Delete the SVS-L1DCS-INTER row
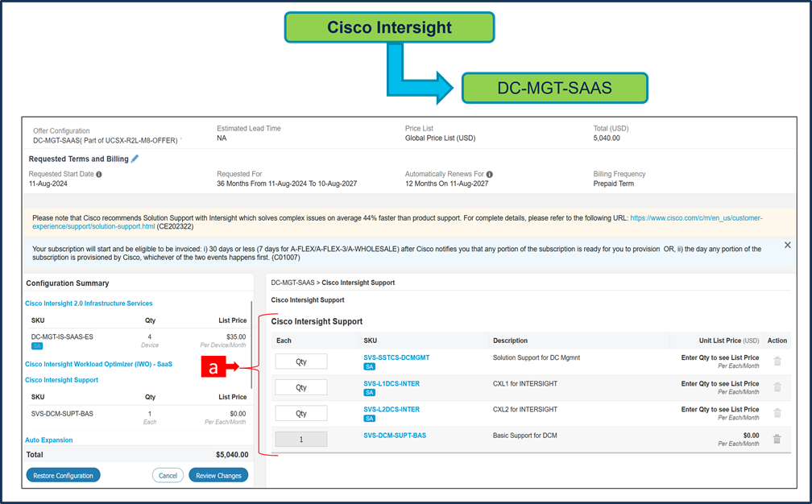The image size is (812, 504). pos(777,387)
